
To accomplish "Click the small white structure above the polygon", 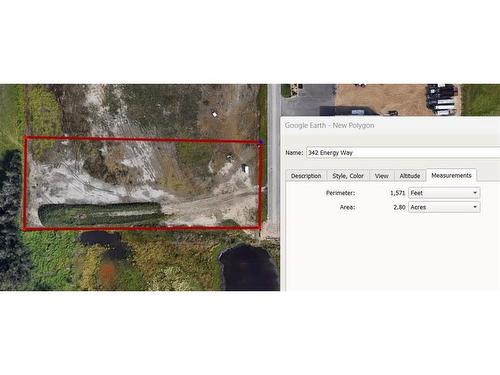I will tap(215, 114).
